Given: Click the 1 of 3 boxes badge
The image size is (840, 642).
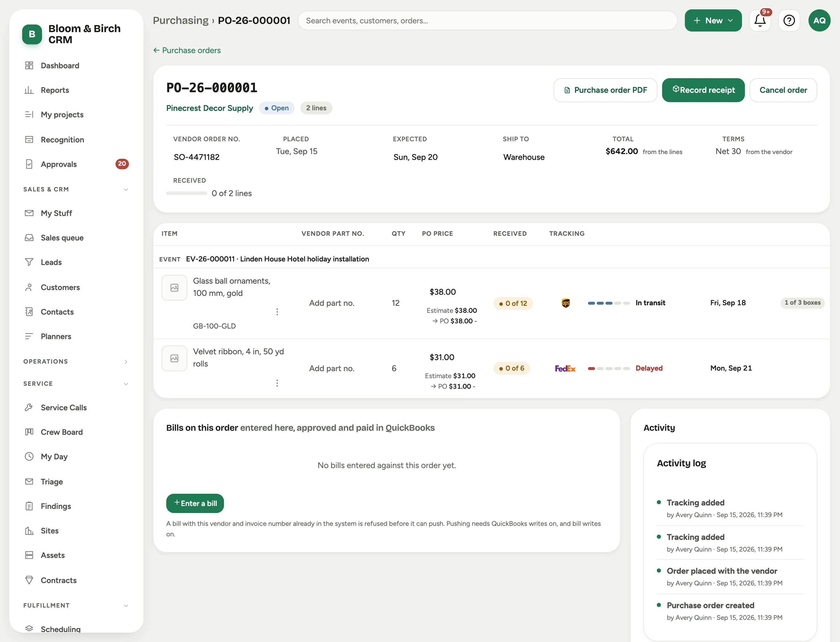Looking at the screenshot, I should tap(802, 303).
